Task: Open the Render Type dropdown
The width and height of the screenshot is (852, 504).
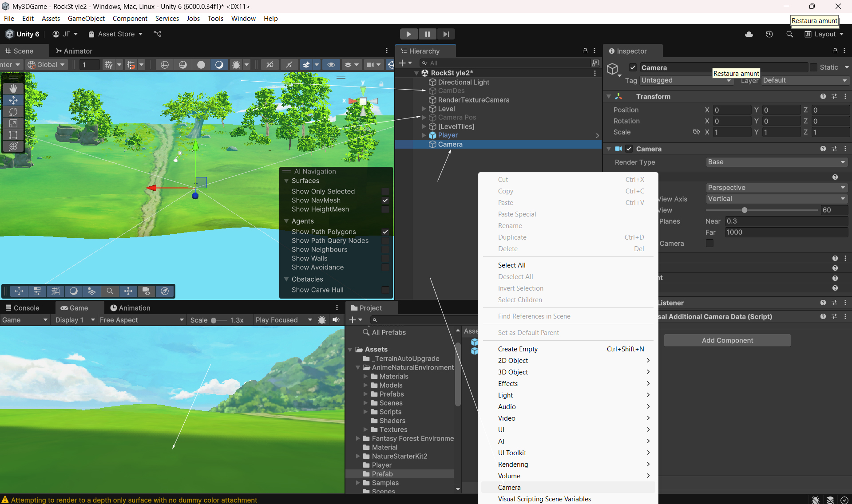Action: [777, 162]
